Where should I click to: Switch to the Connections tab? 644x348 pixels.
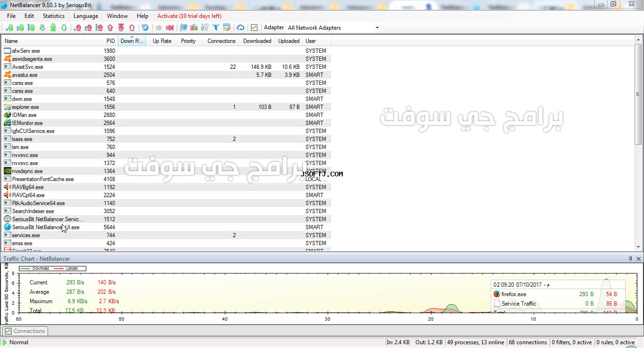tap(25, 331)
